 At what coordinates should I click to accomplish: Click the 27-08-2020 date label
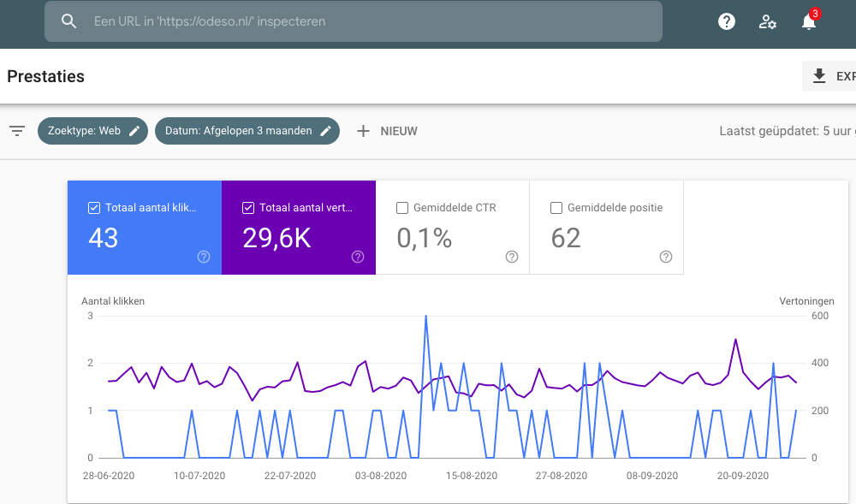click(x=562, y=476)
